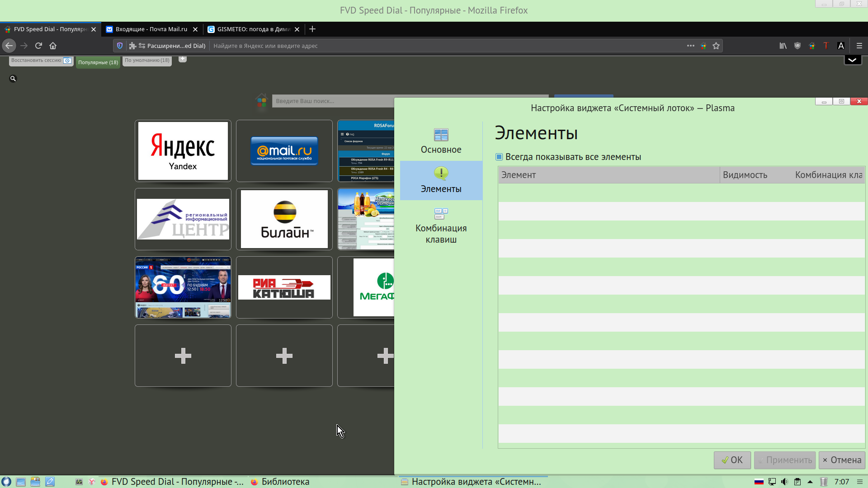Screen dimensions: 868x488
Task: Open the Firefox hamburger menu
Action: tap(859, 46)
